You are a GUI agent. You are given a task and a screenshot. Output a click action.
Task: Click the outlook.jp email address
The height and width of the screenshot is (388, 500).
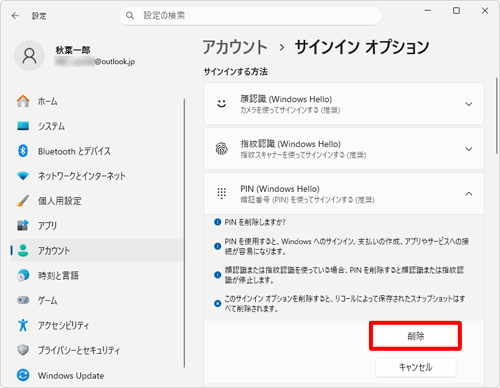[x=95, y=61]
